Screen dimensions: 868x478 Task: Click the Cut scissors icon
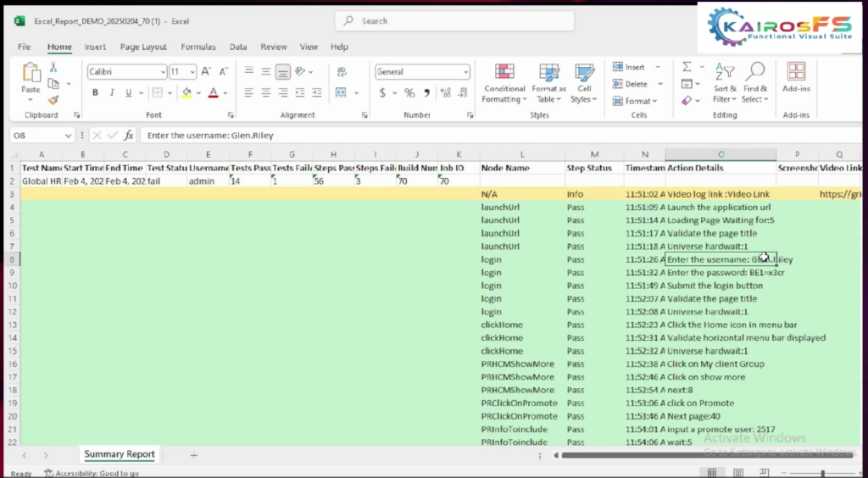point(53,68)
